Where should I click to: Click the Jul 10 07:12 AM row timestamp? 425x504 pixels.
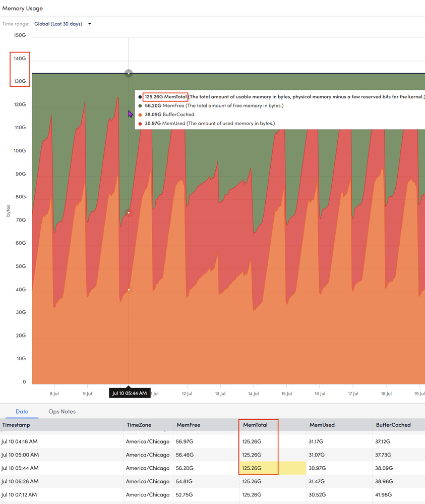19,494
